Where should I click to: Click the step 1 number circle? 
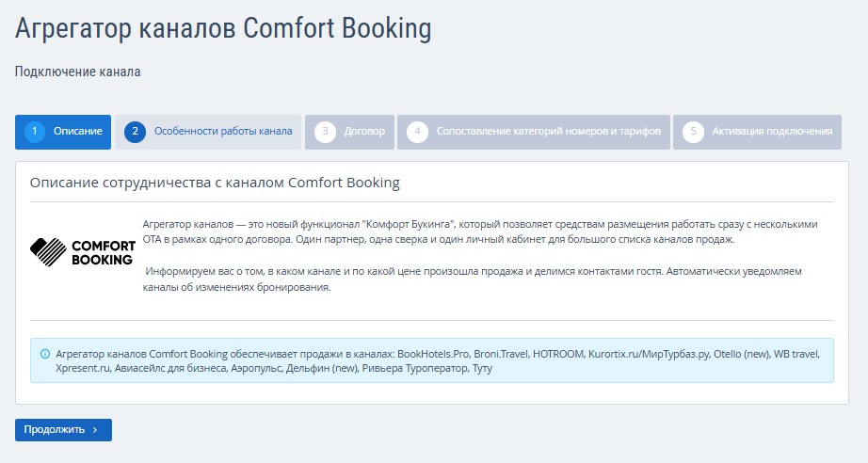point(35,132)
